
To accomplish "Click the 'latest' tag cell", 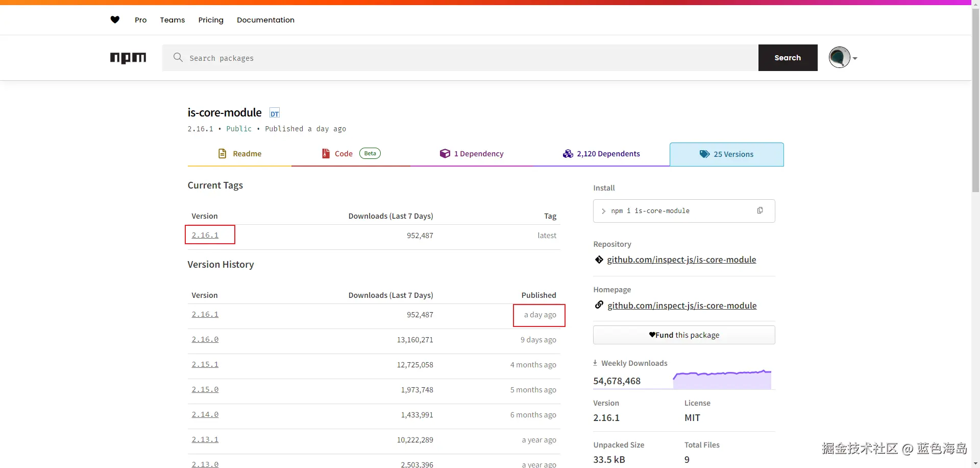I will coord(547,236).
